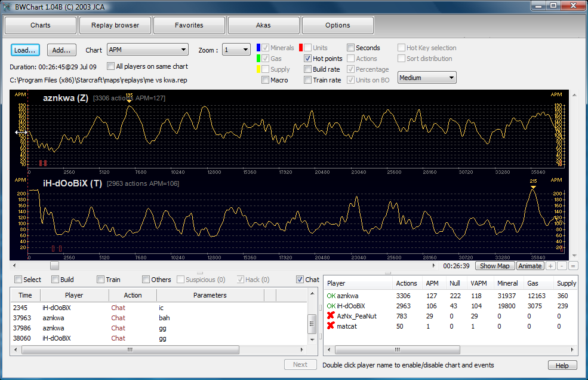588x380 pixels.
Task: Open the Medium speed dropdown
Action: (427, 77)
